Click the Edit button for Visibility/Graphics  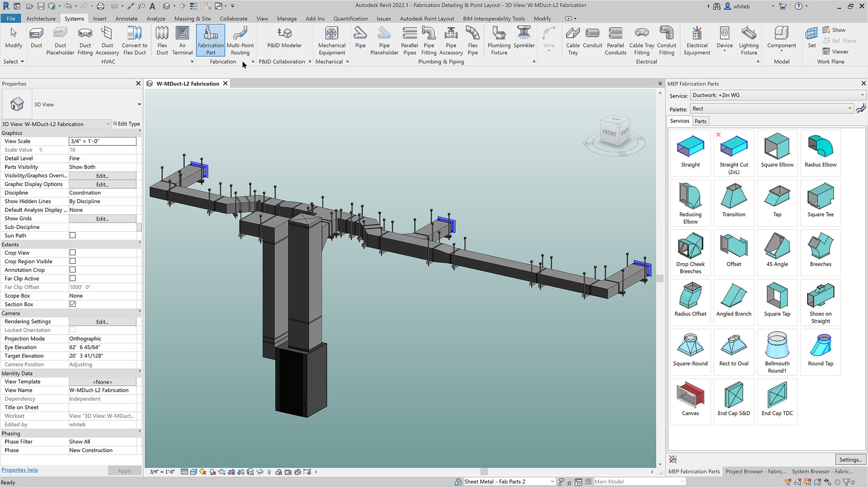coord(103,175)
